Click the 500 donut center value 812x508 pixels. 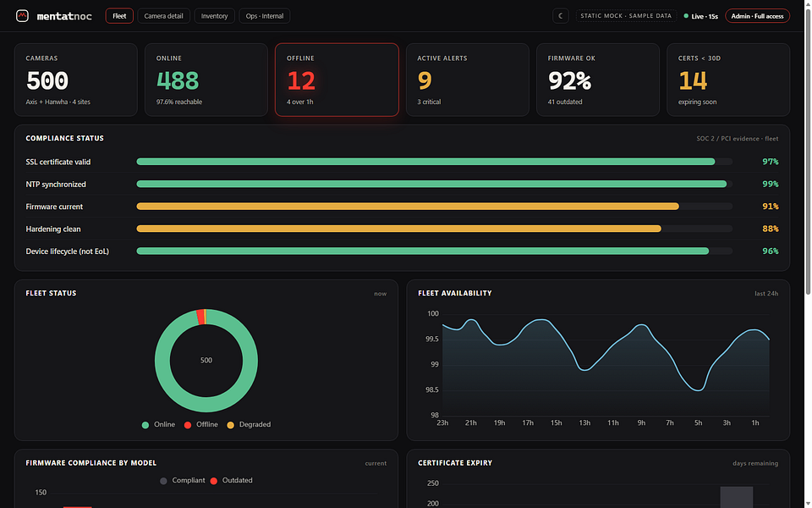(x=206, y=361)
